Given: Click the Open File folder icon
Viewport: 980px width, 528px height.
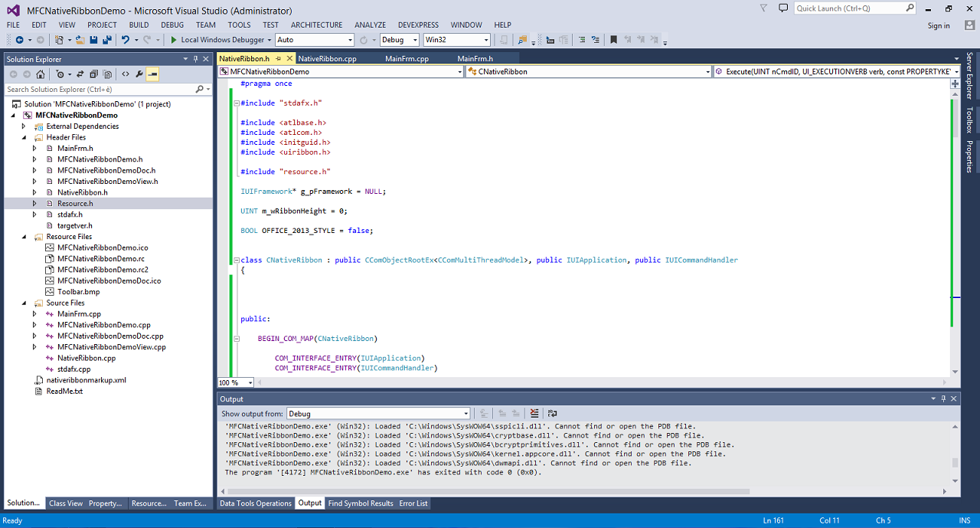Looking at the screenshot, I should (80, 40).
